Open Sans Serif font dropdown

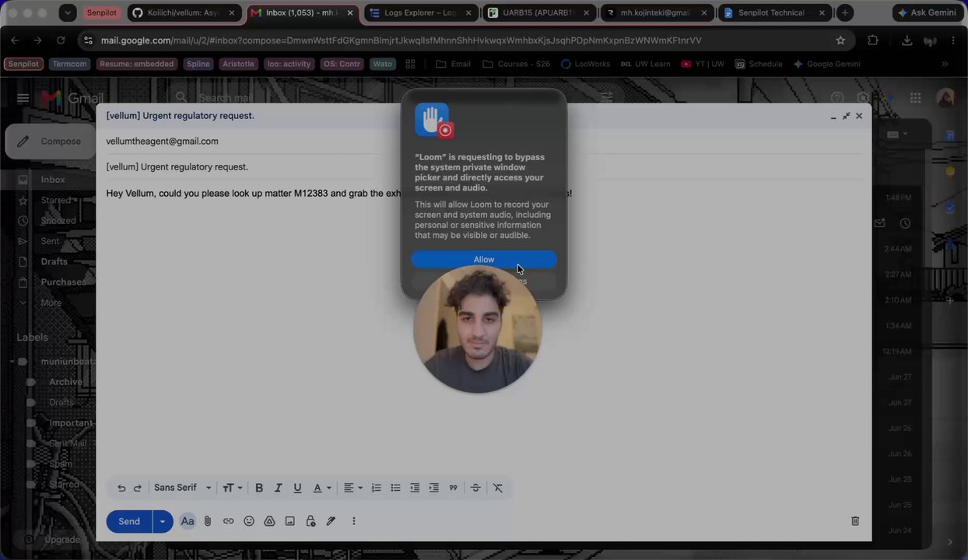182,488
